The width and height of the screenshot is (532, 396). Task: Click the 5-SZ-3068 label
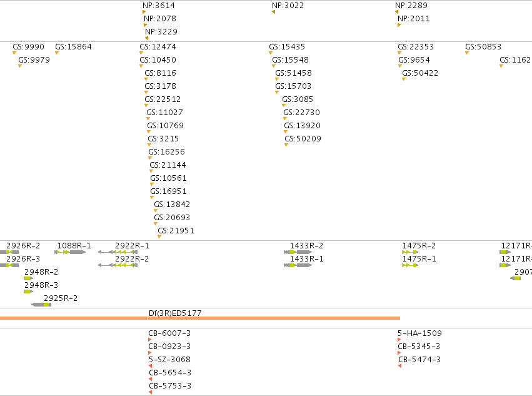169,360
